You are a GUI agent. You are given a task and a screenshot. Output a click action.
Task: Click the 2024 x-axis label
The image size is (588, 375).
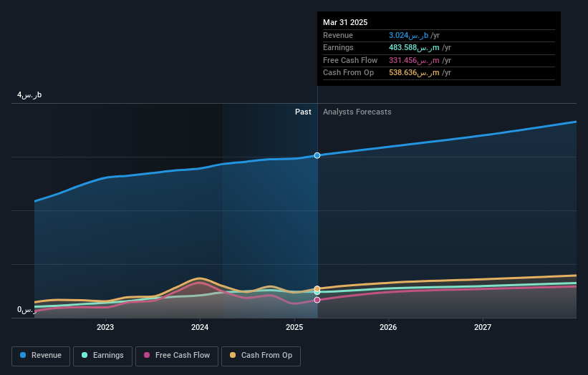tap(200, 328)
